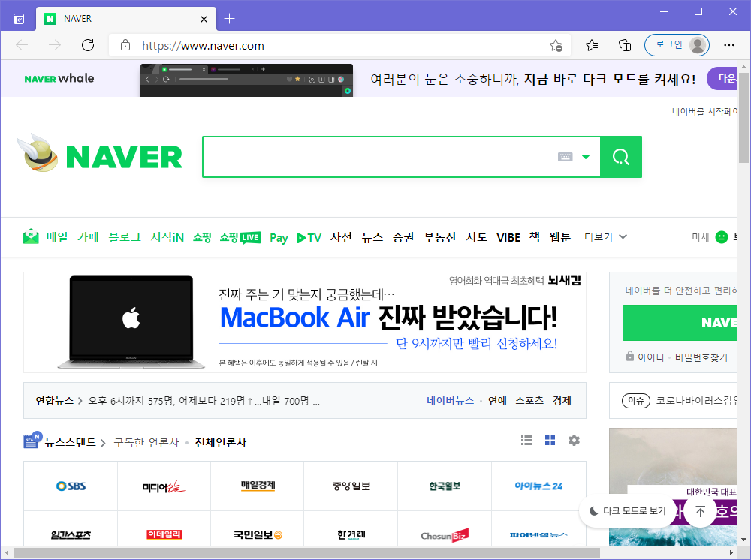751x560 pixels.
Task: Go to 쇼핑
Action: tap(202, 237)
